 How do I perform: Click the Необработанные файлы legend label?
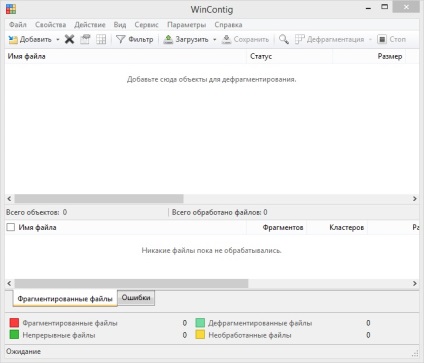pos(250,335)
